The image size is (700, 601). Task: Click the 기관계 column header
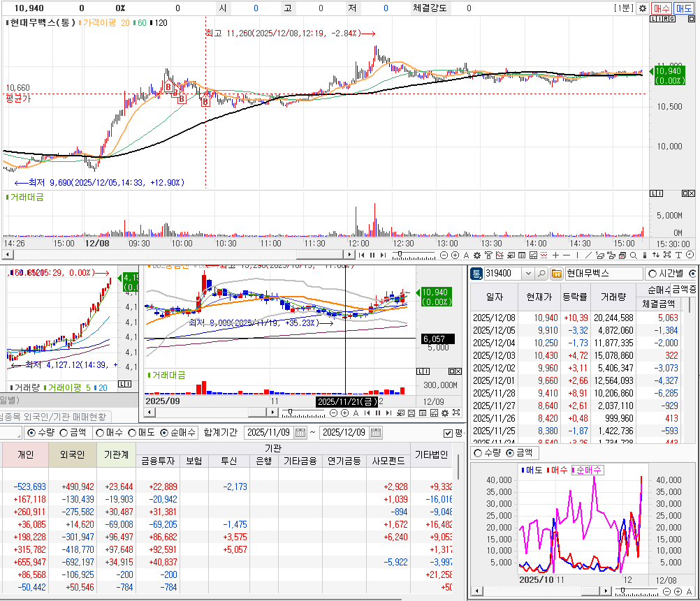(116, 454)
